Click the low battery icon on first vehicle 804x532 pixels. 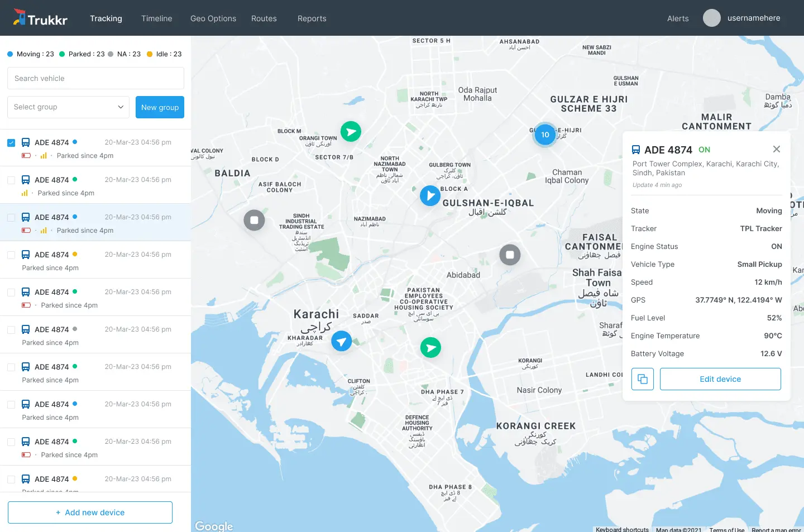pyautogui.click(x=26, y=156)
